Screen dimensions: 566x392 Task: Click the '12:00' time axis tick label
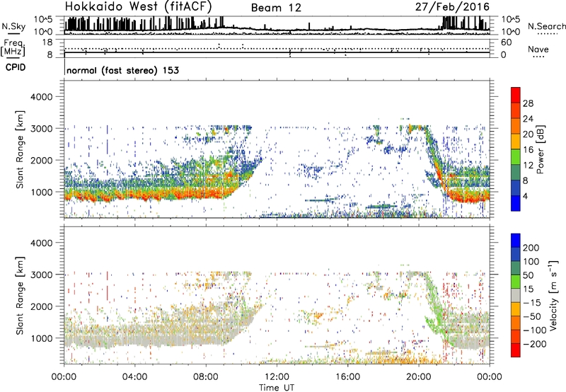tap(277, 377)
